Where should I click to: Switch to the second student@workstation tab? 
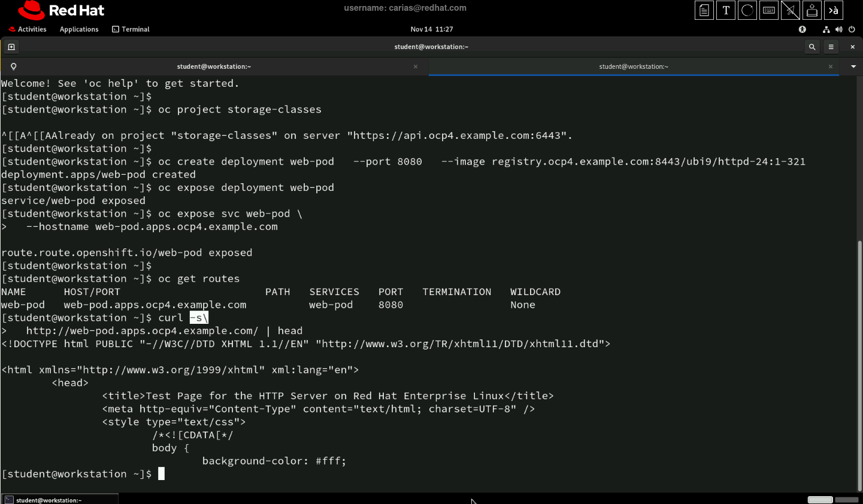(634, 66)
